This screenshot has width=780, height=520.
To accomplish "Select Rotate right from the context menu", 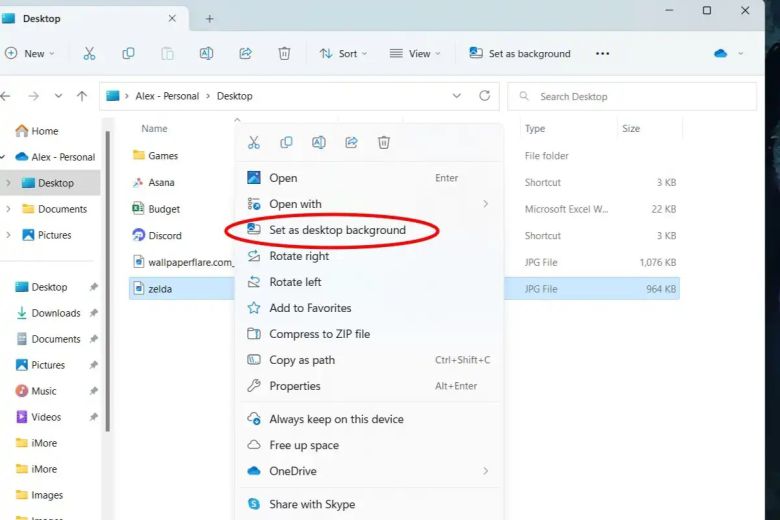I will 299,256.
